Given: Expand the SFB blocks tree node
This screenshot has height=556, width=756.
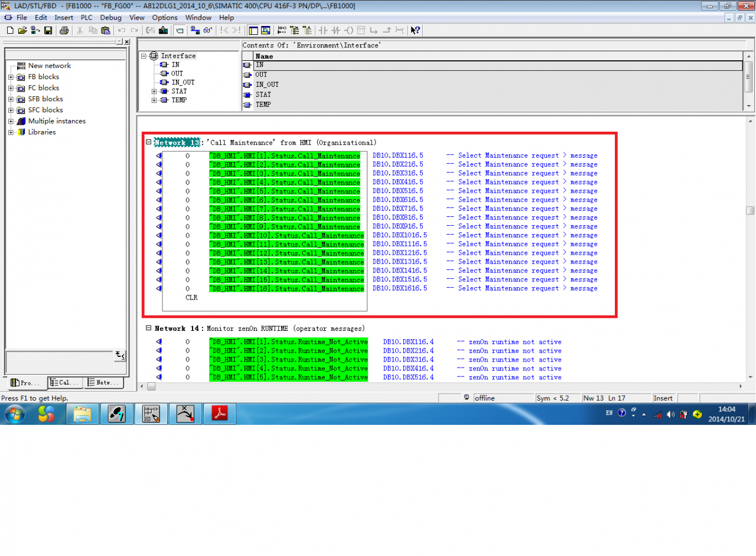Looking at the screenshot, I should [11, 99].
